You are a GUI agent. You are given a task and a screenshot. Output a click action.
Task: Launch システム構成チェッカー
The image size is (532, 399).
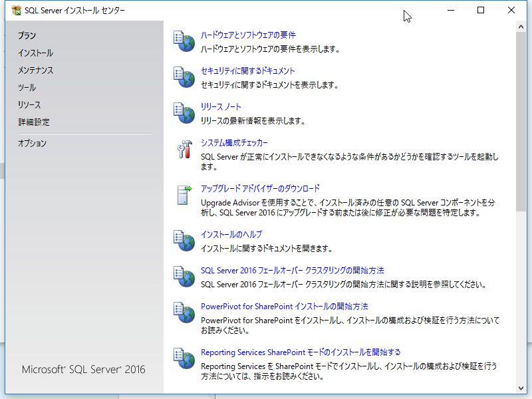point(234,143)
